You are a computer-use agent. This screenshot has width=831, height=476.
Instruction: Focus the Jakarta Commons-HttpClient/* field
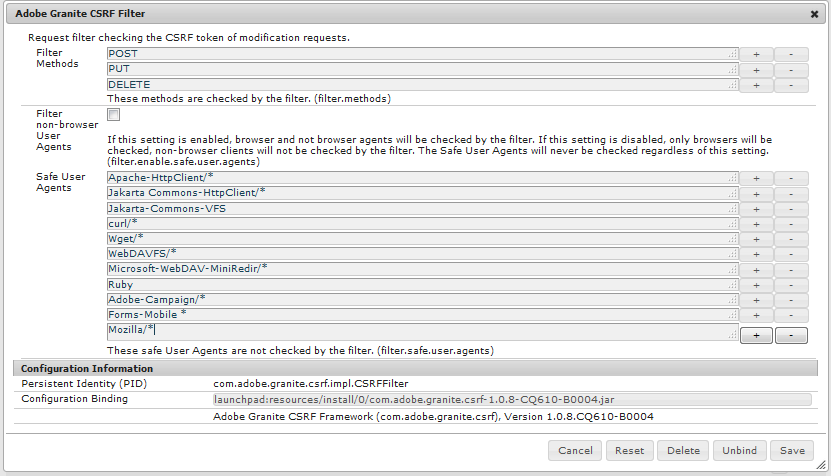[x=422, y=193]
